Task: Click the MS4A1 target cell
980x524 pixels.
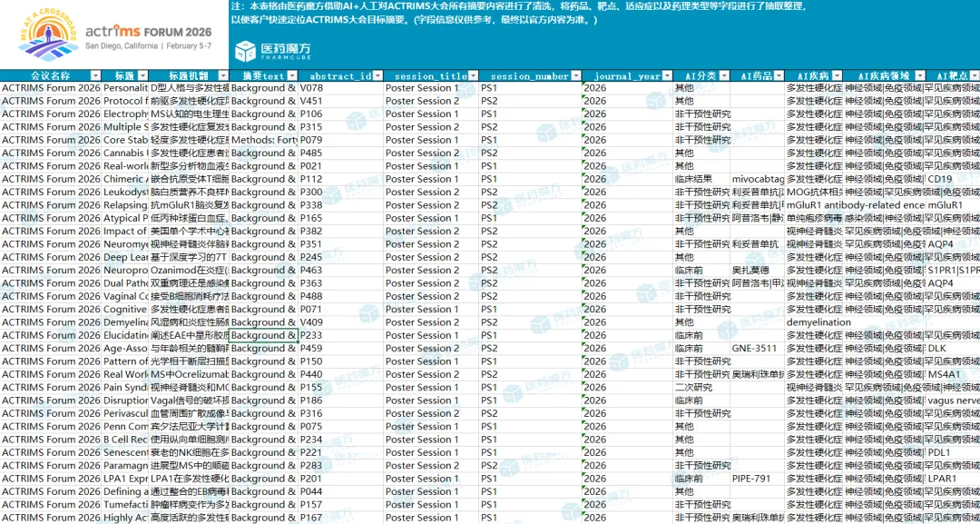Action: click(953, 374)
